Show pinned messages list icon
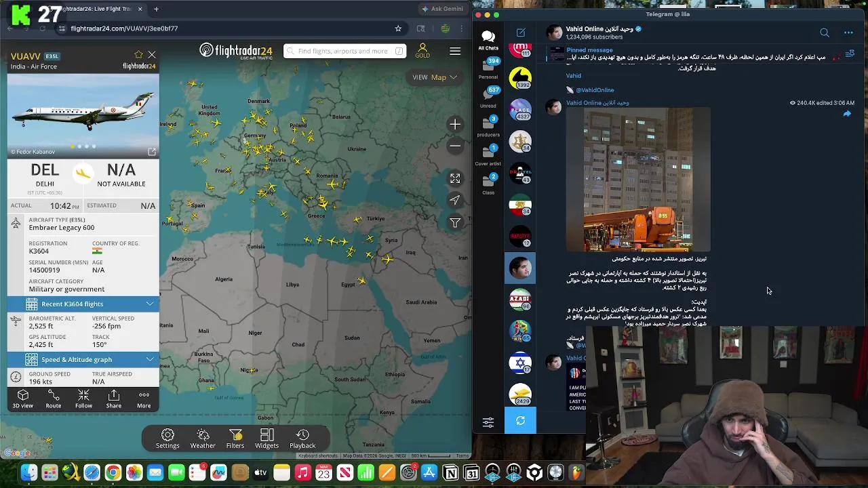Viewport: 868px width, 488px height. (850, 54)
